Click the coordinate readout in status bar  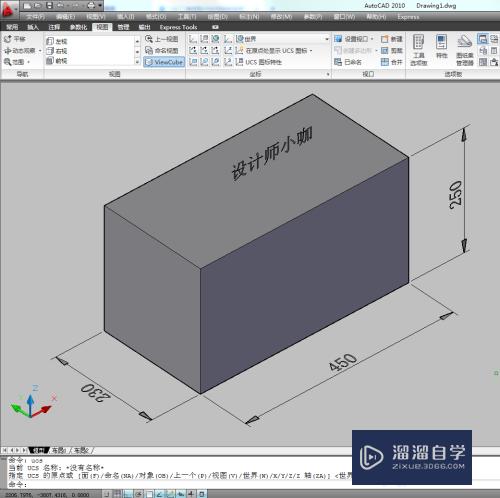pyautogui.click(x=47, y=494)
